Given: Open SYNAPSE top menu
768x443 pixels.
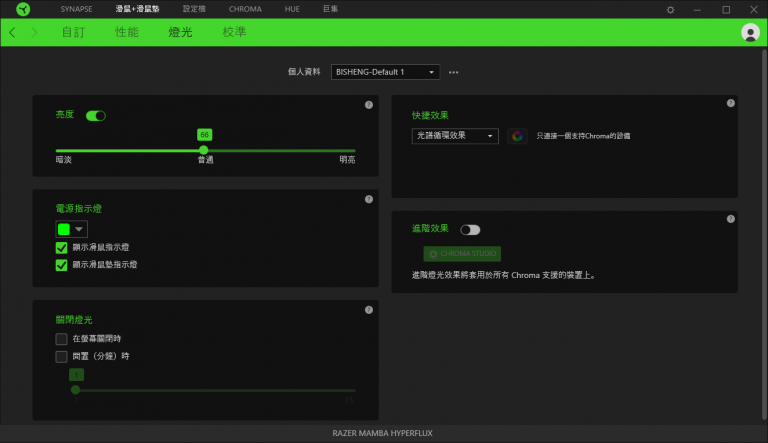Looking at the screenshot, I should pyautogui.click(x=76, y=9).
